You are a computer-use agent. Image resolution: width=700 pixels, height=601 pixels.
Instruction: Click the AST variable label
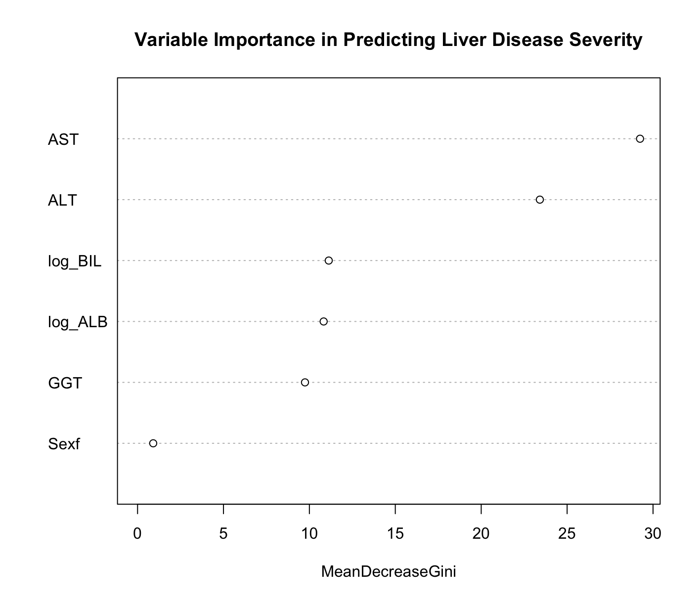[x=63, y=140]
